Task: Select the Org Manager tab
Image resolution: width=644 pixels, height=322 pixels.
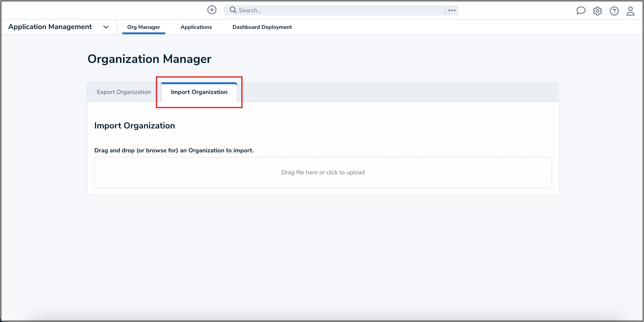Action: (144, 27)
